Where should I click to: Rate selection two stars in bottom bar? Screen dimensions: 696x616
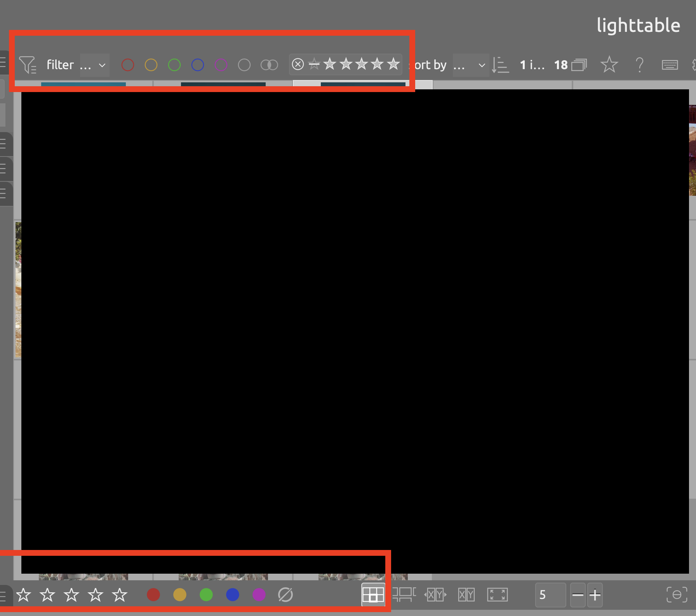tap(48, 595)
